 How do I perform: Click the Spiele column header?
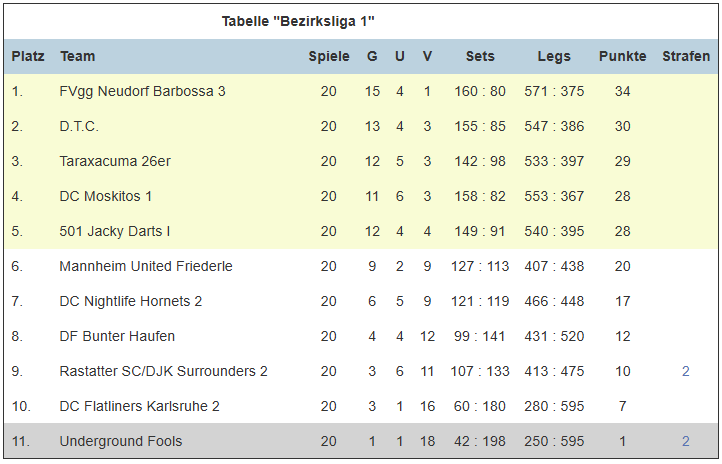(329, 56)
